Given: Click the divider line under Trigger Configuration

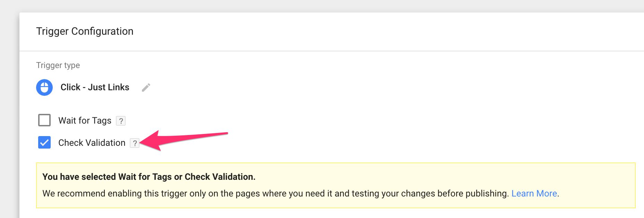Looking at the screenshot, I should pos(332,51).
